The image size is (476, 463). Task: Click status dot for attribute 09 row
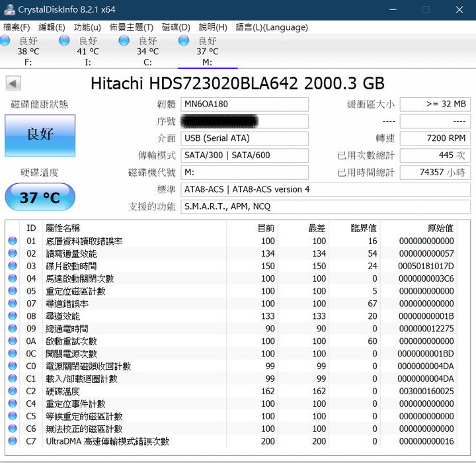[13, 329]
